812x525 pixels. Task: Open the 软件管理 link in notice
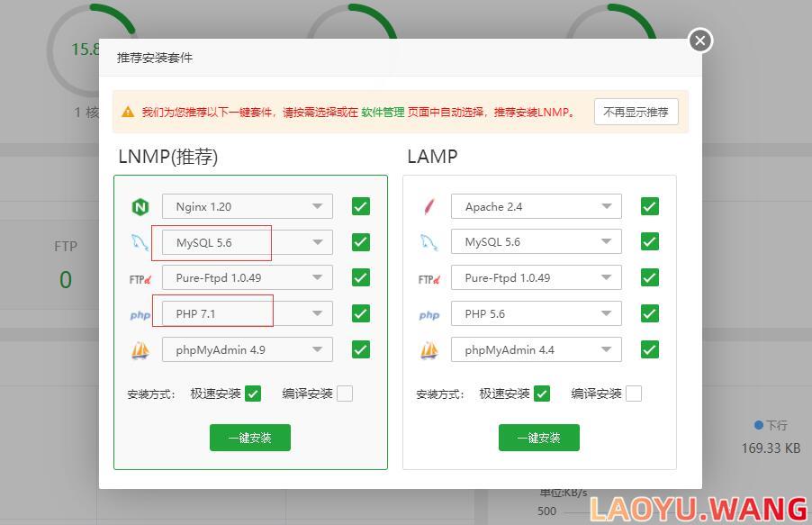[x=383, y=112]
